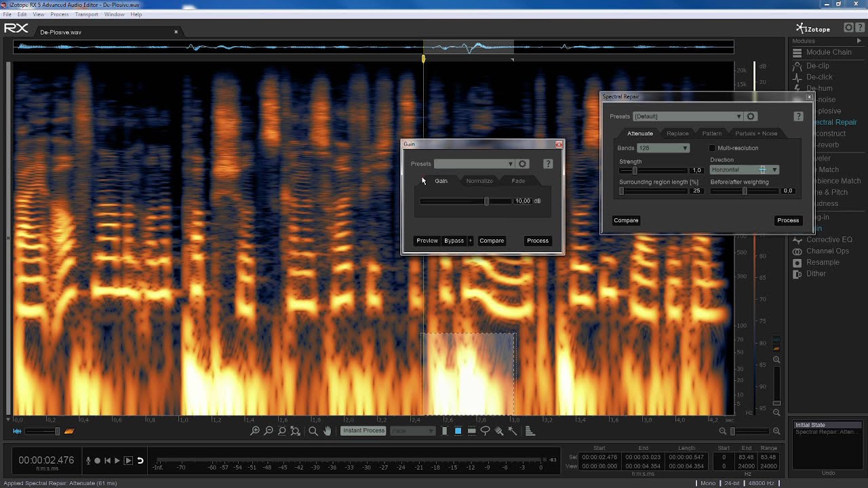
Task: Open the Corrective EQ module
Action: (822, 240)
